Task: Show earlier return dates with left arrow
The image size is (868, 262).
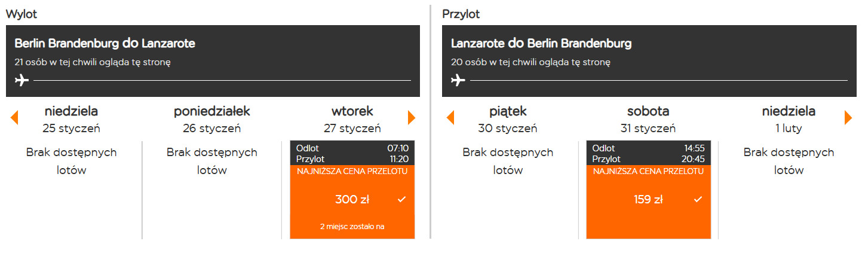Action: coord(450,118)
